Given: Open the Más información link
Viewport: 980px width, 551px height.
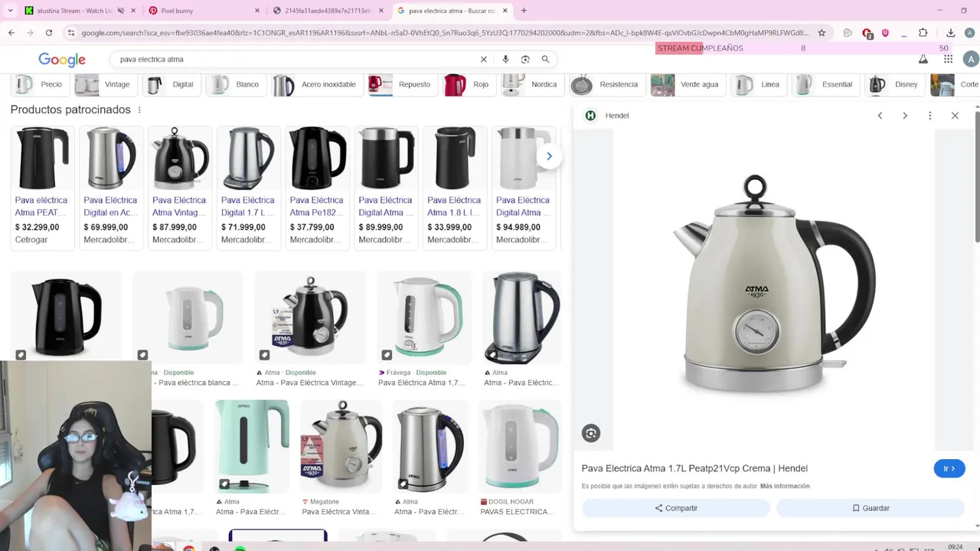Looking at the screenshot, I should point(785,486).
